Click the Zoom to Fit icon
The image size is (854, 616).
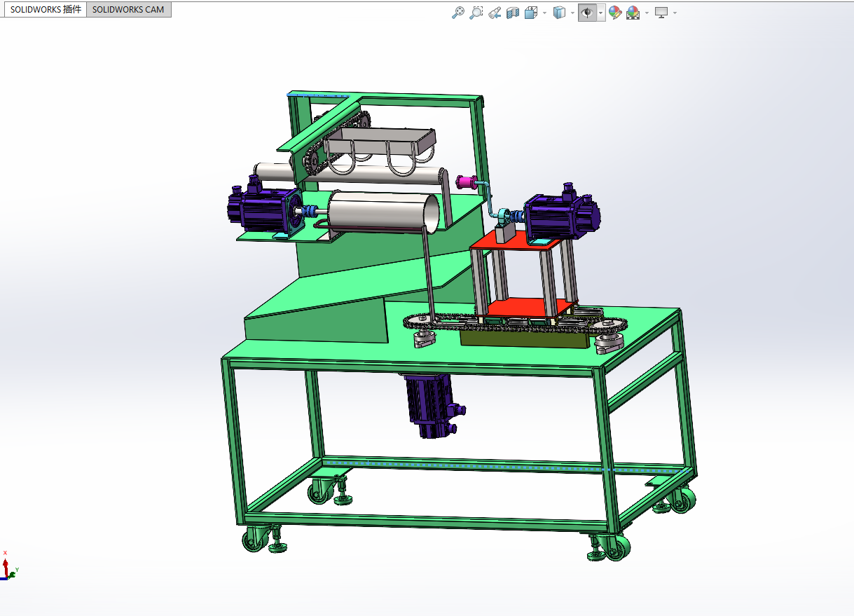tap(458, 12)
